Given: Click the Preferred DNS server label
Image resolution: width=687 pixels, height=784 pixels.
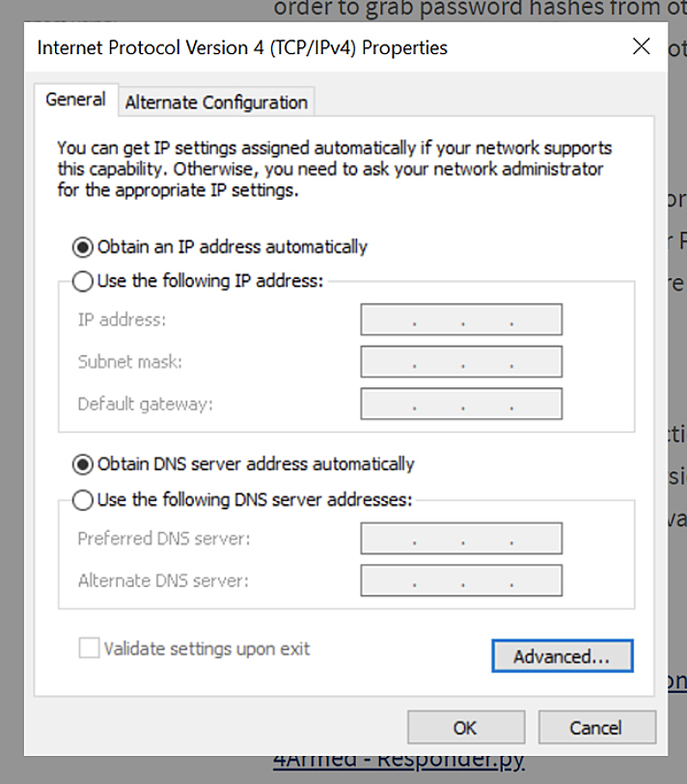Looking at the screenshot, I should click(163, 539).
